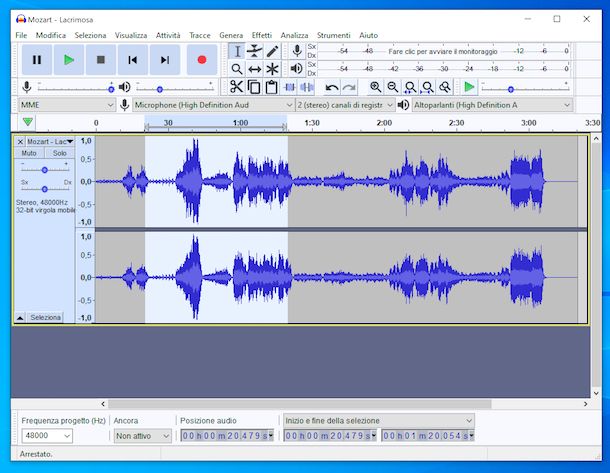The width and height of the screenshot is (610, 473).
Task: Select the Envelope tool
Action: (x=254, y=51)
